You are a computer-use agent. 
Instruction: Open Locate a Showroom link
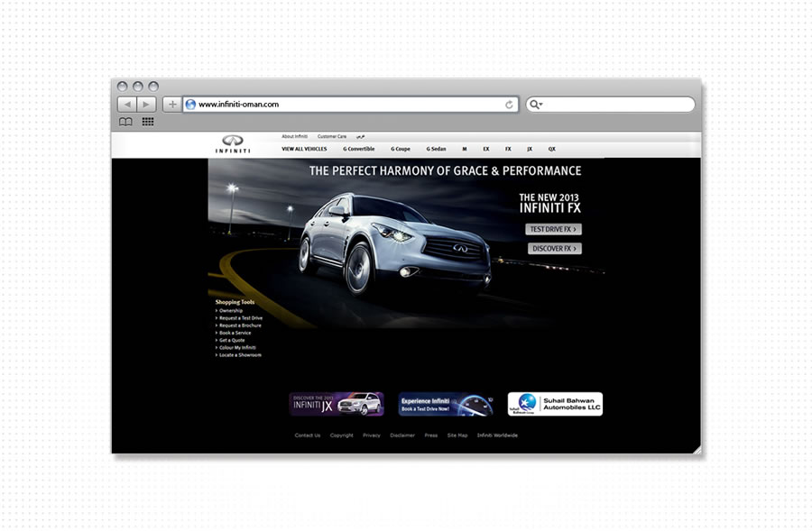tap(240, 355)
